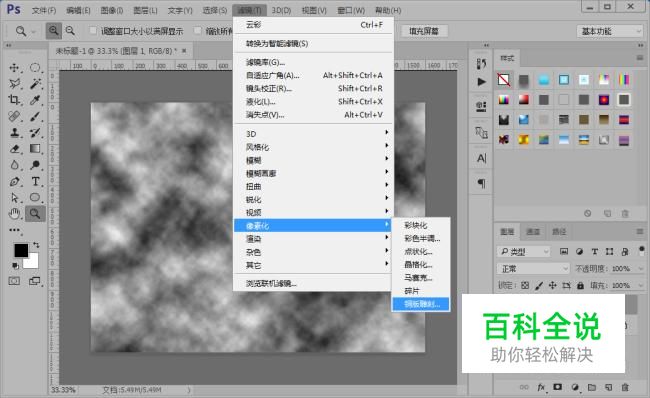
Task: Select the Brush tool
Action: coord(35,116)
